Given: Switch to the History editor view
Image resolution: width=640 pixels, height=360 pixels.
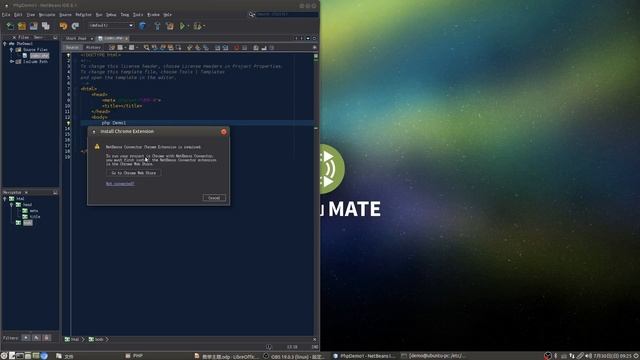Looking at the screenshot, I should point(93,48).
